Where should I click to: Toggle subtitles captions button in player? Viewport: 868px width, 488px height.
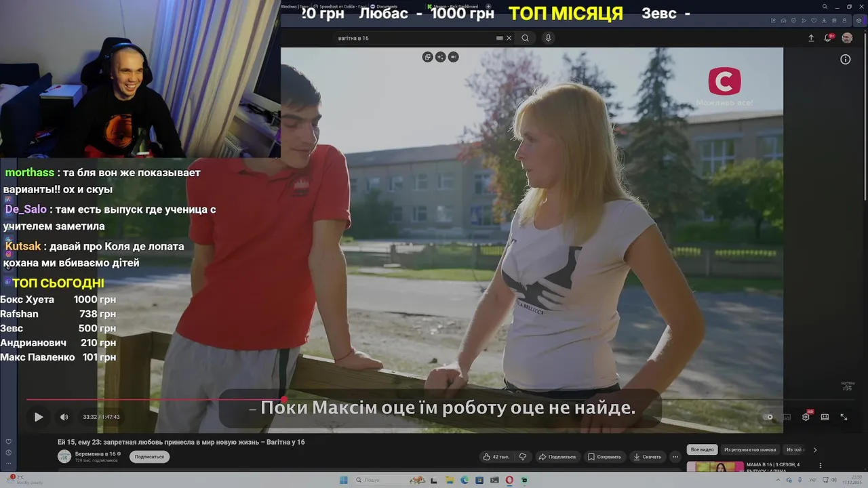(x=787, y=417)
